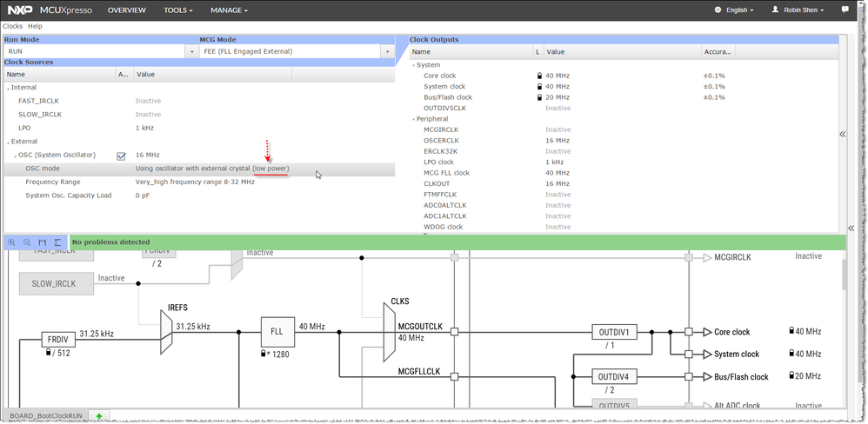Click the FRDIV divider lock icon

tap(50, 353)
